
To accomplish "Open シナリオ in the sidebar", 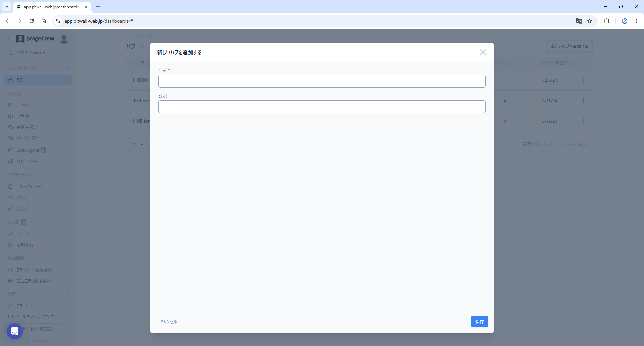I will click(23, 116).
